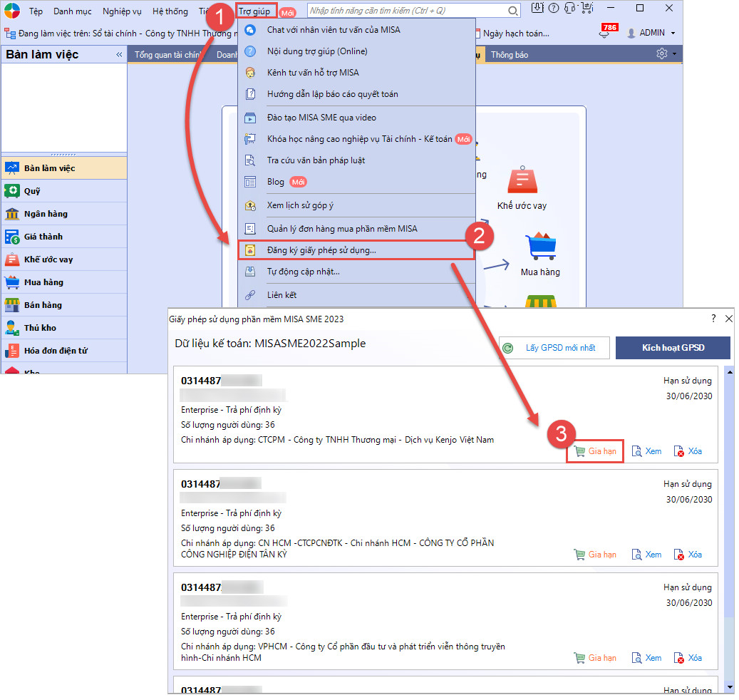Click the help question mark icon
739x700 pixels.
pos(553,9)
